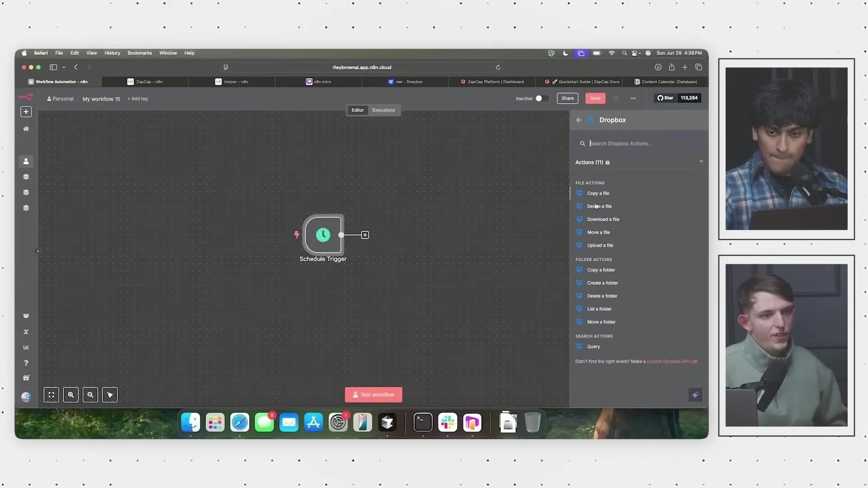Toggle the Safari sidebar button

pyautogui.click(x=53, y=67)
